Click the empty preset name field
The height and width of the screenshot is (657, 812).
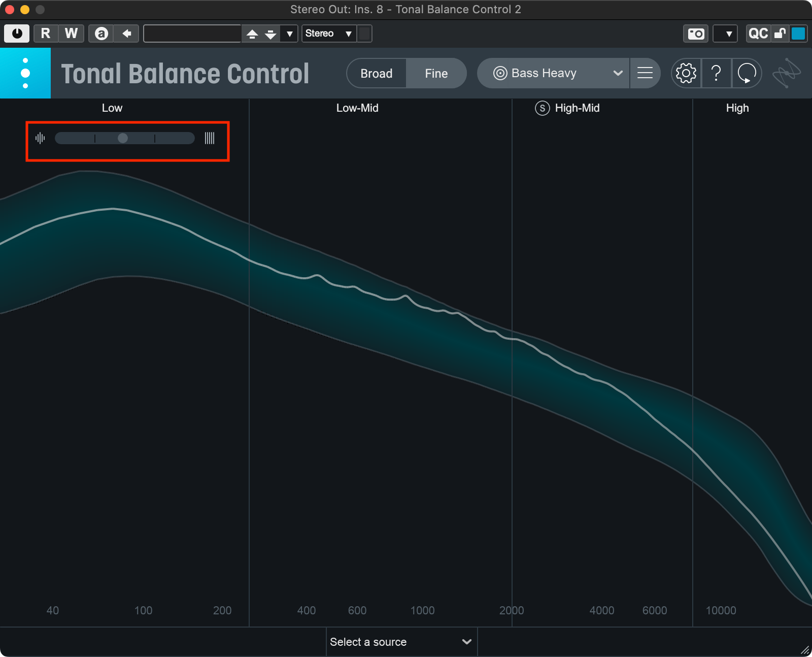(192, 34)
